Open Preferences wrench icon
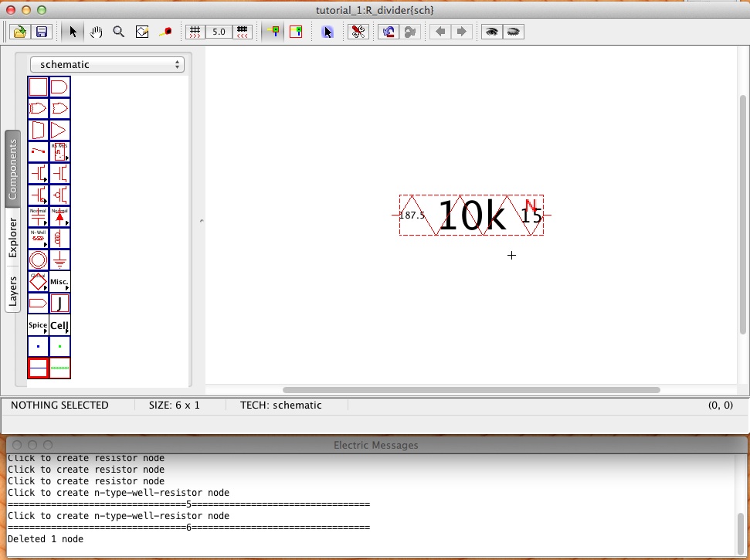 pos(358,32)
